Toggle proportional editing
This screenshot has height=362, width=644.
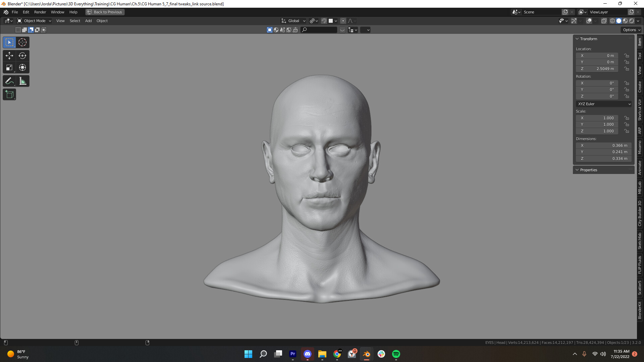pos(343,21)
